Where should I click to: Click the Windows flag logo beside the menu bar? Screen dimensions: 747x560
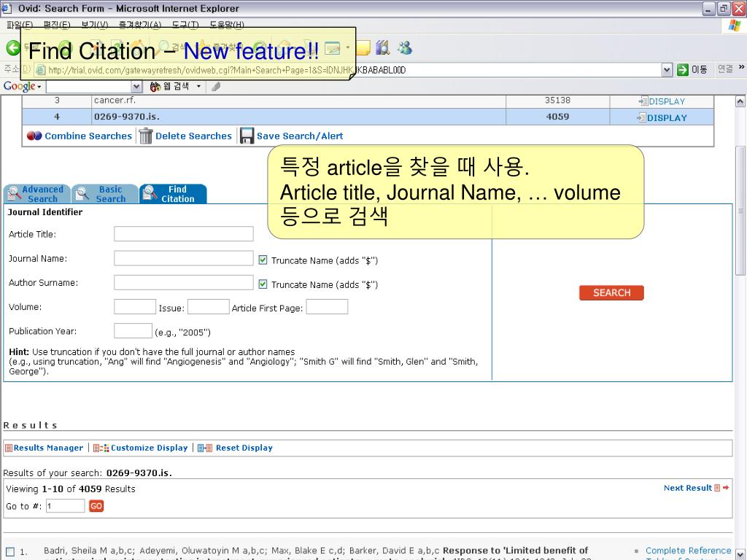[734, 26]
